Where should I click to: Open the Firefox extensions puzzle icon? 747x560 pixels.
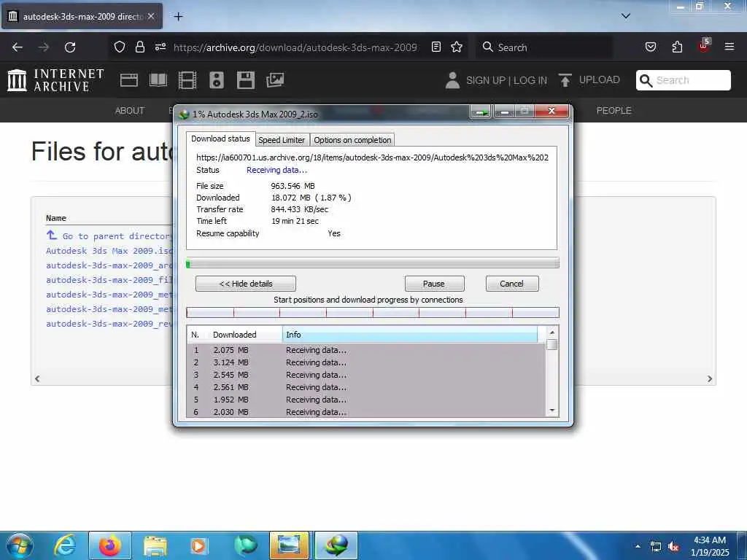677,47
